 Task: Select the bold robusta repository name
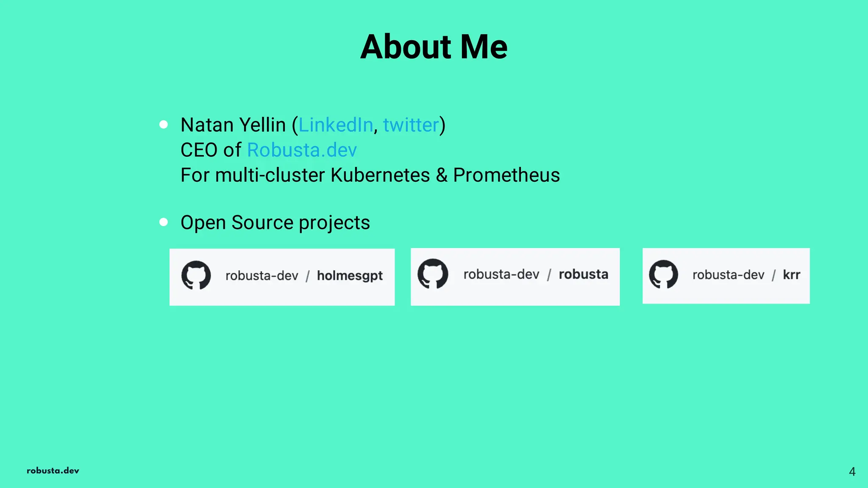(583, 274)
